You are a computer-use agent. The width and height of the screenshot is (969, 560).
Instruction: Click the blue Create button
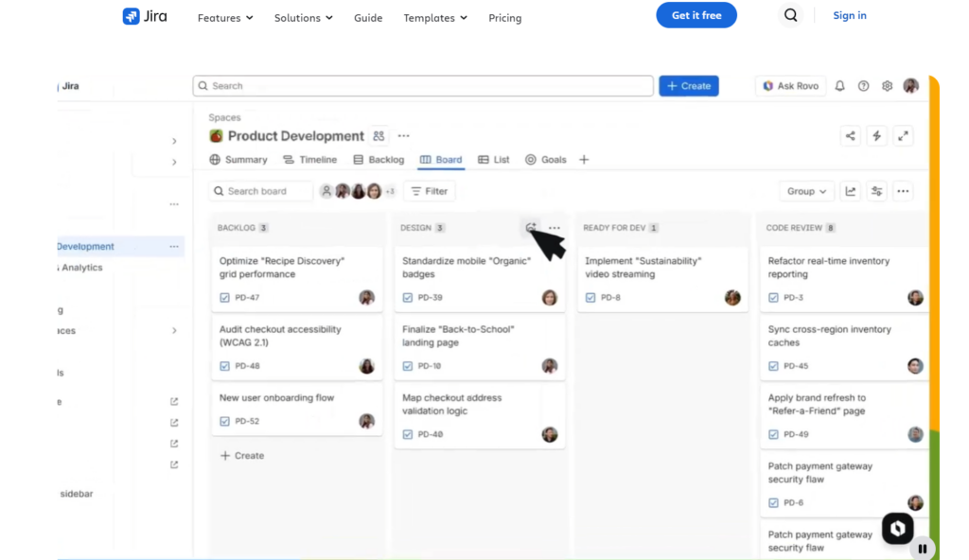(689, 86)
